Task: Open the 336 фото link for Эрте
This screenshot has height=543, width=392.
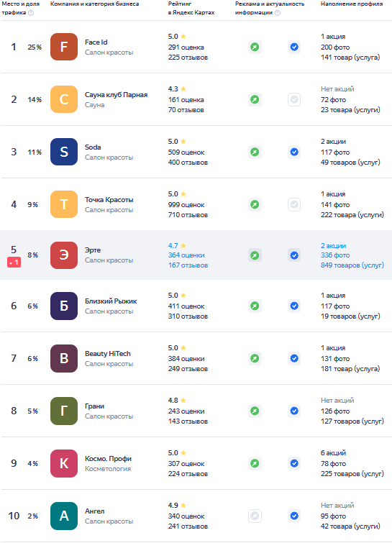Action: [335, 255]
